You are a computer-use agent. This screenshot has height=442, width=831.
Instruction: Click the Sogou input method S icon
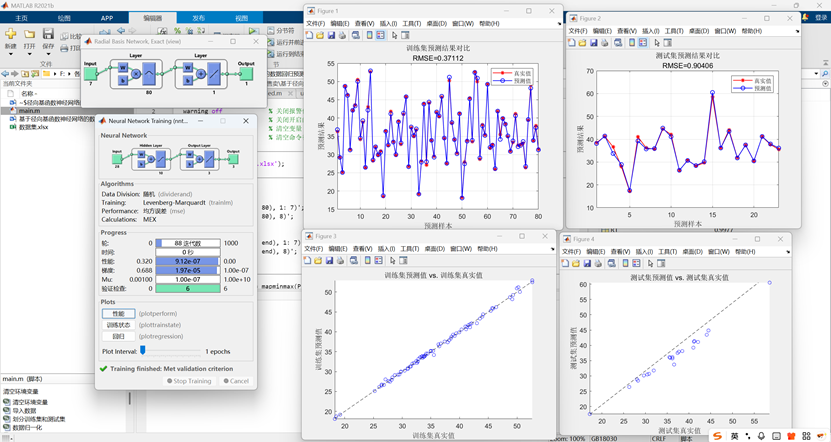click(717, 436)
